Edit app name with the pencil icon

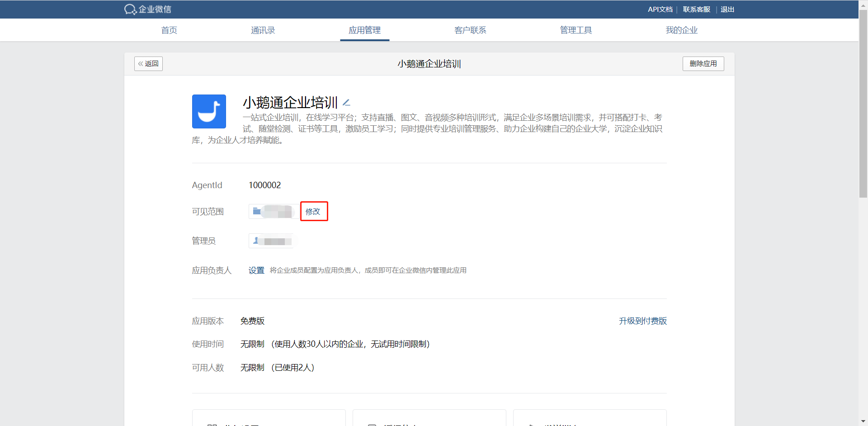tap(346, 103)
